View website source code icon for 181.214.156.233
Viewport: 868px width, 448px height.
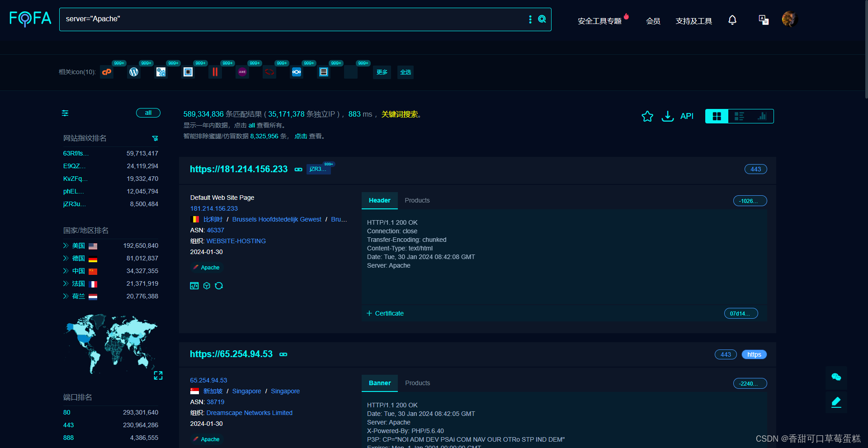tap(194, 286)
